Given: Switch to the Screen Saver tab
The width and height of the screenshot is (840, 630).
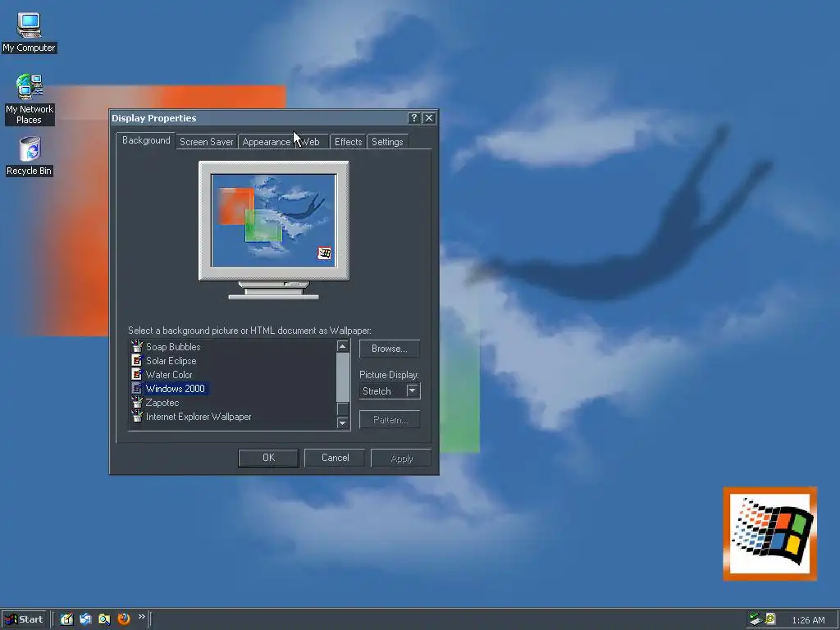Looking at the screenshot, I should (x=206, y=142).
